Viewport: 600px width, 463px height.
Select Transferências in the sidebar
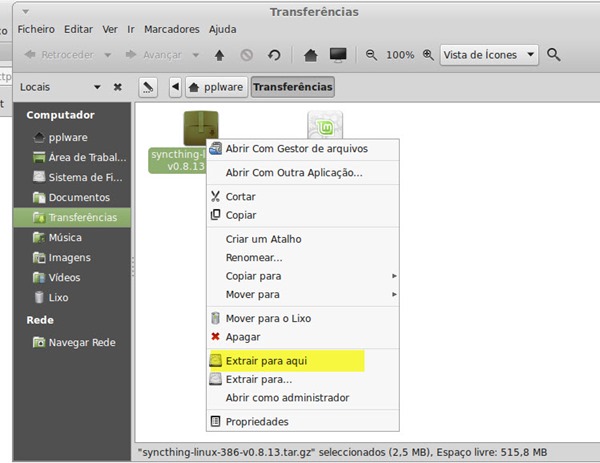click(x=72, y=217)
